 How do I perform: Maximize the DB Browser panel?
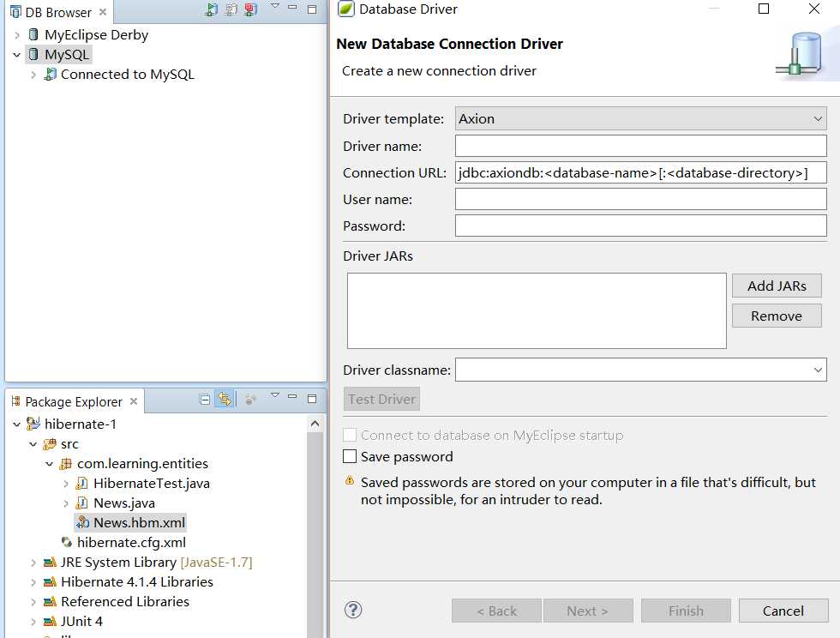[x=312, y=9]
